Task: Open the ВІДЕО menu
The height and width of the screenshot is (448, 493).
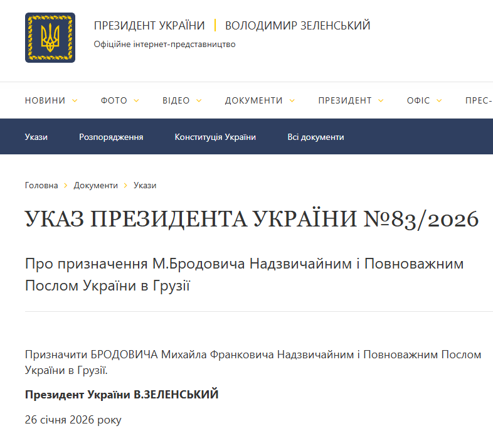Action: tap(176, 100)
